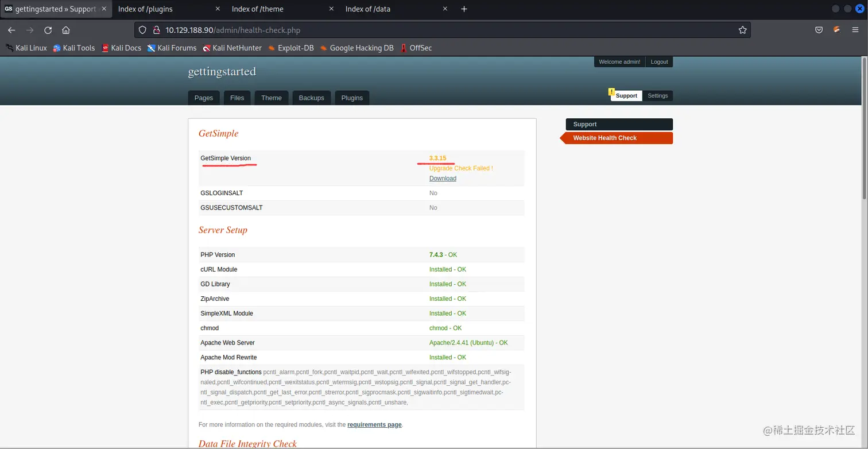
Task: Click the Apache Web Server label
Action: click(x=227, y=343)
